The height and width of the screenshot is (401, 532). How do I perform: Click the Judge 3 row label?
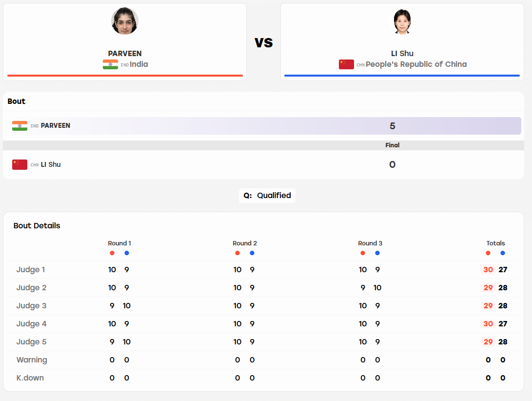pyautogui.click(x=31, y=305)
